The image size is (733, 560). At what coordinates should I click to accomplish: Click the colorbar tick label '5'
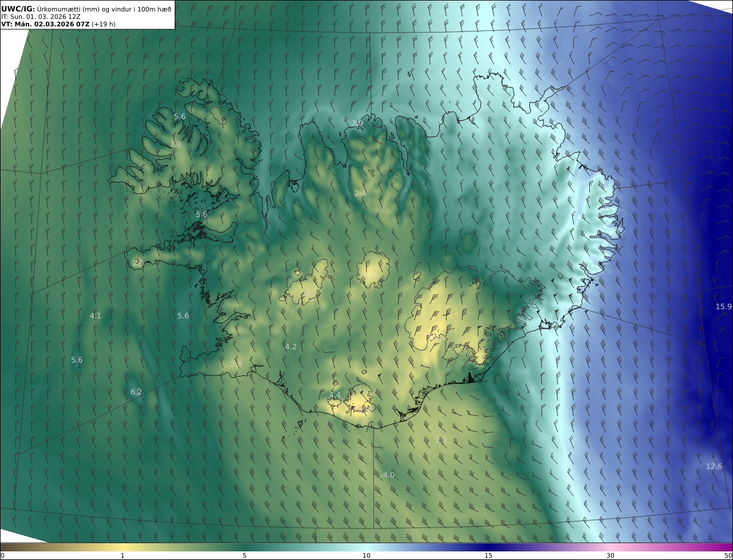pos(245,556)
